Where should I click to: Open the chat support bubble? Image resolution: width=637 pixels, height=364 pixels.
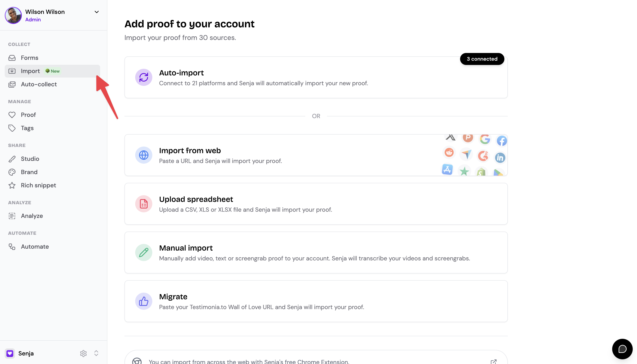(622, 349)
